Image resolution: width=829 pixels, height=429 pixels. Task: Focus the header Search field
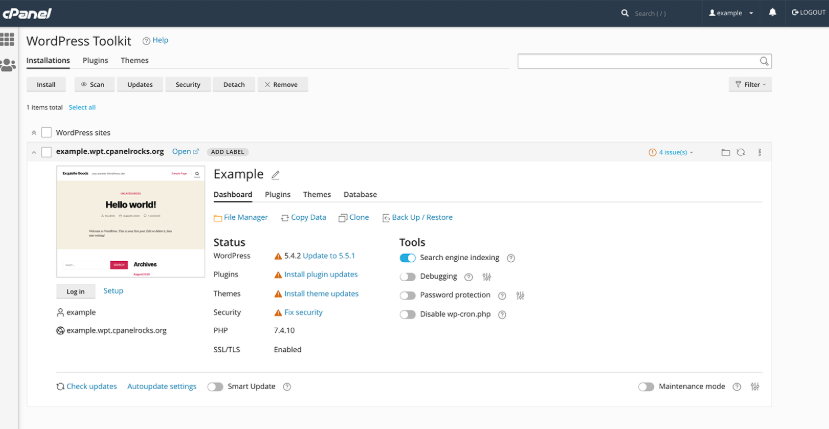(x=650, y=13)
